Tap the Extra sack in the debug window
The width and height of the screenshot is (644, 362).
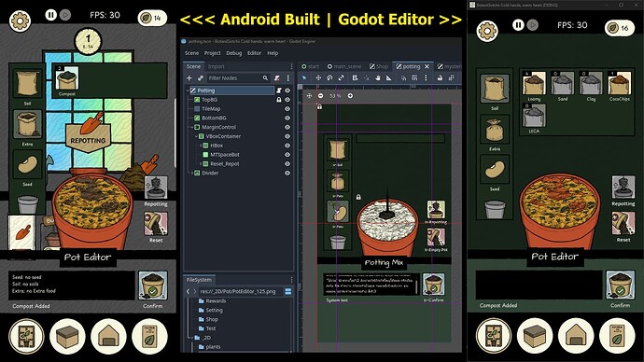click(x=495, y=130)
